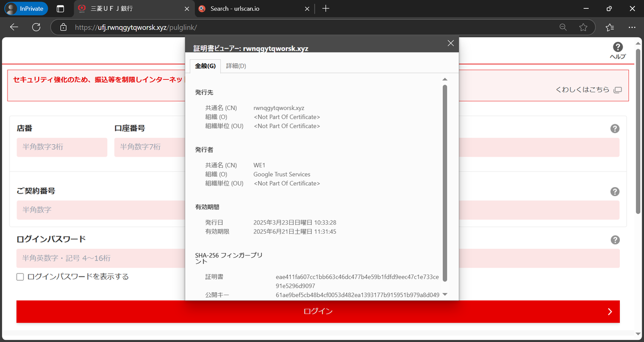The height and width of the screenshot is (342, 644).
Task: Switch to the 詳細(D) tab
Action: coord(236,66)
